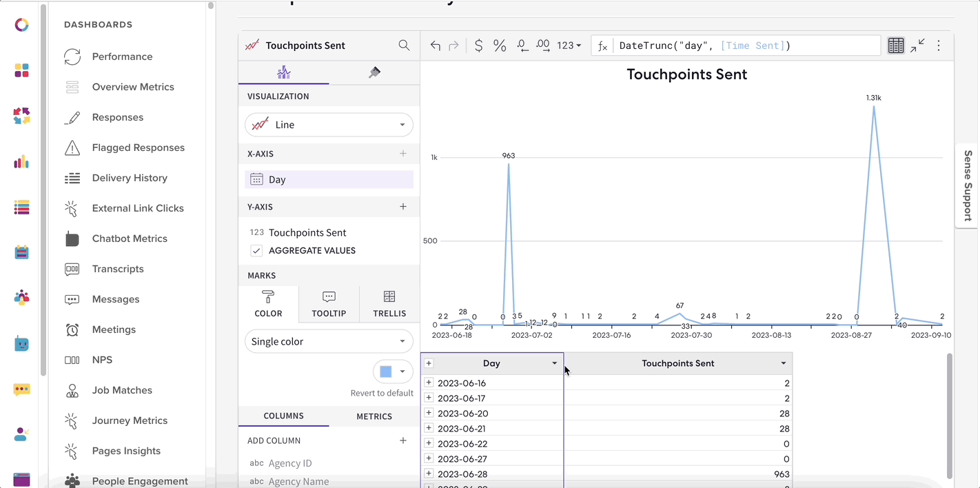Screen dimensions: 980x488
Task: Add a field to X-AXIS
Action: 403,154
